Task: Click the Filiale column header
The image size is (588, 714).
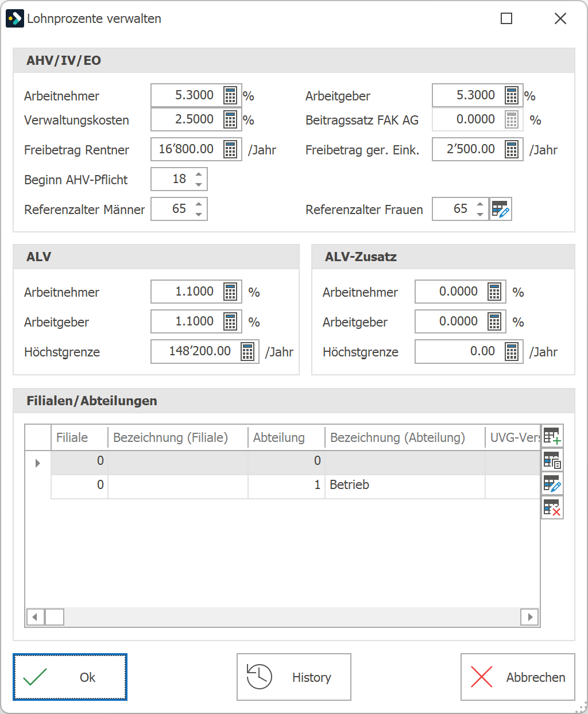Action: (80, 437)
